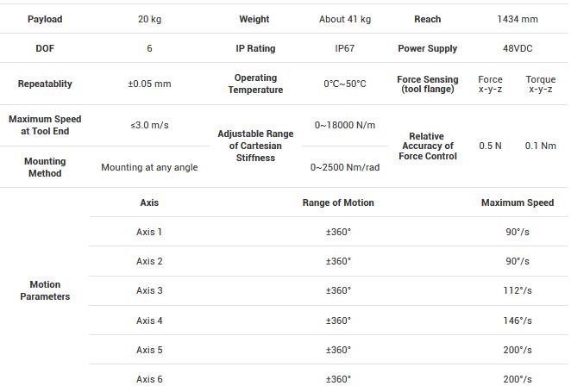Select the 0.1 Nm torque accuracy value
571x392 pixels.
(x=541, y=146)
